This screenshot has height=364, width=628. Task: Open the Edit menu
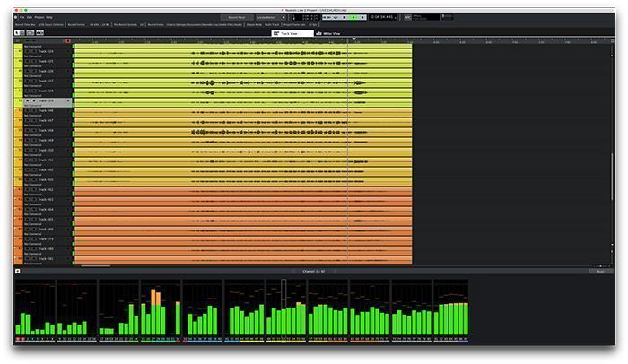click(30, 17)
